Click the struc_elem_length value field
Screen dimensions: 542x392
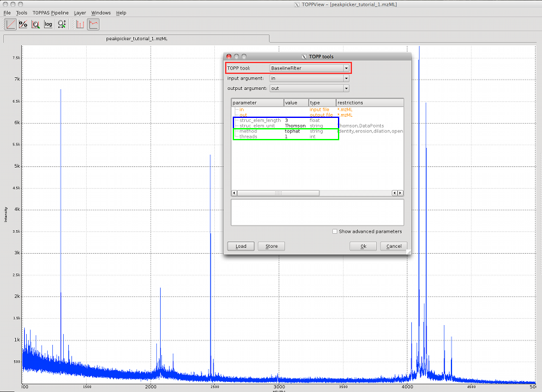point(288,120)
